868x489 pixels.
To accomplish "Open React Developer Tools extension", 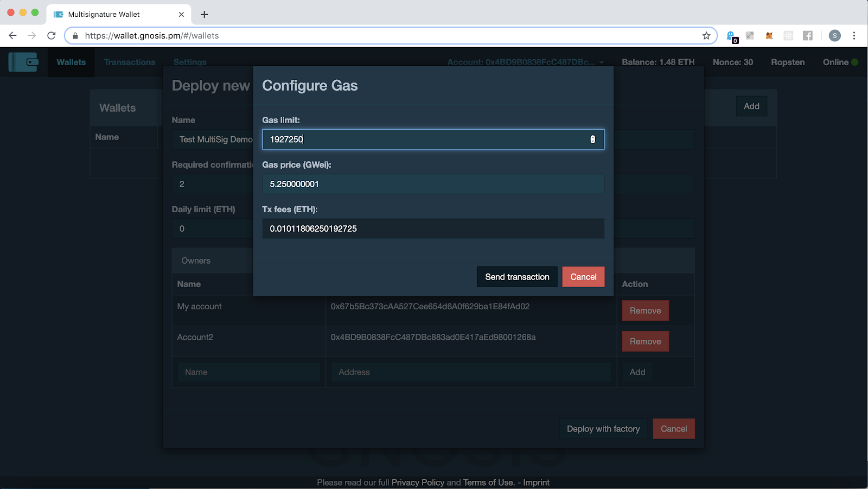I will (788, 36).
